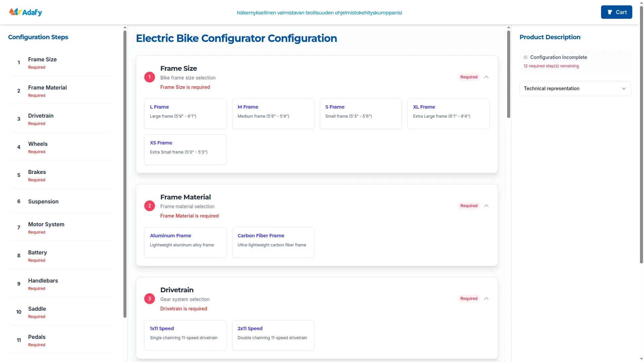644x362 pixels.
Task: Click the Configuration Incomplete status dot
Action: tap(526, 57)
